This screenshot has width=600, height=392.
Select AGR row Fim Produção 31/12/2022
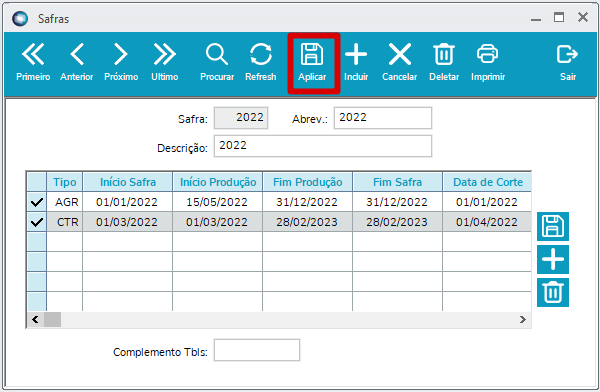[307, 202]
